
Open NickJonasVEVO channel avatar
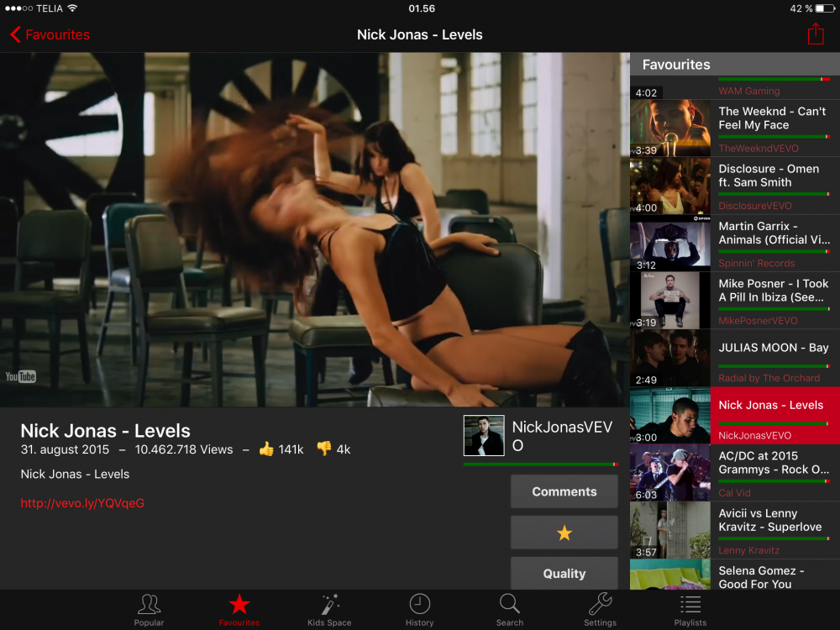tap(484, 435)
